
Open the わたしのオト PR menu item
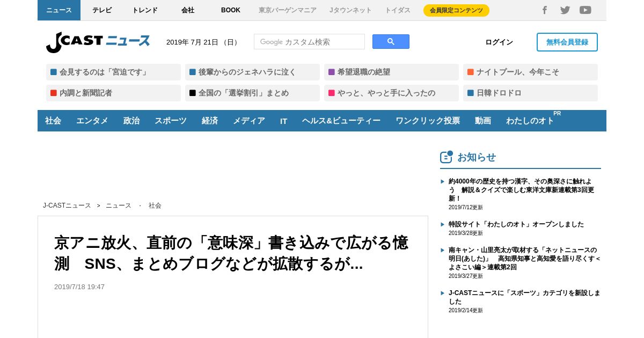[x=530, y=121]
